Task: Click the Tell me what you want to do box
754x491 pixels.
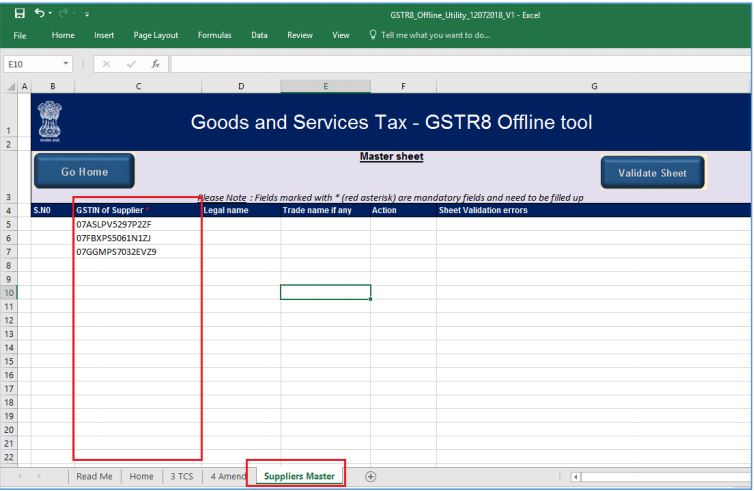Action: coord(435,35)
